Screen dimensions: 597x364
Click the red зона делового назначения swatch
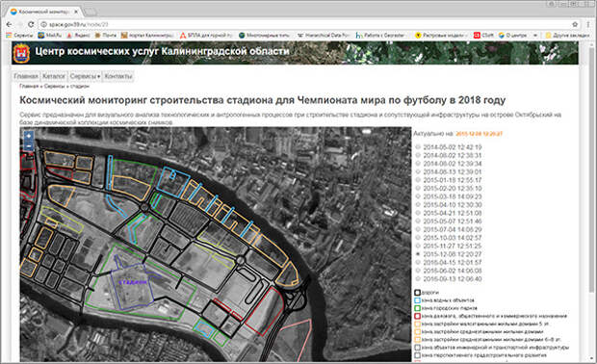(417, 316)
